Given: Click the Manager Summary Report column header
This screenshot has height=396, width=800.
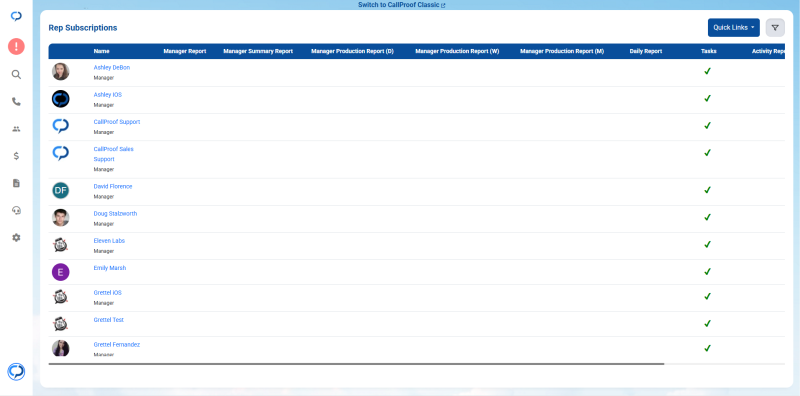Looking at the screenshot, I should [258, 52].
